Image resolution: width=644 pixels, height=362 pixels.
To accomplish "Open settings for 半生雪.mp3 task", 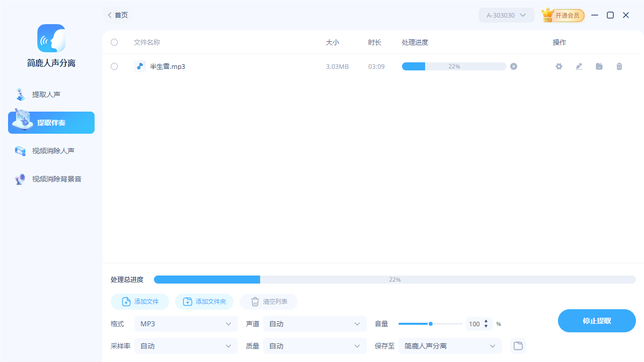I will pos(559,66).
